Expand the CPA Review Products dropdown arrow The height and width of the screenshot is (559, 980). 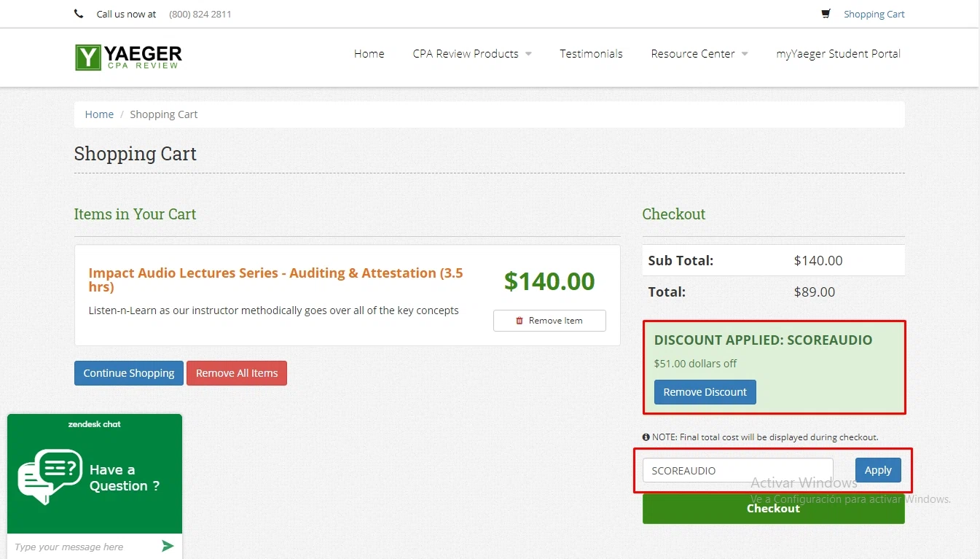[528, 54]
